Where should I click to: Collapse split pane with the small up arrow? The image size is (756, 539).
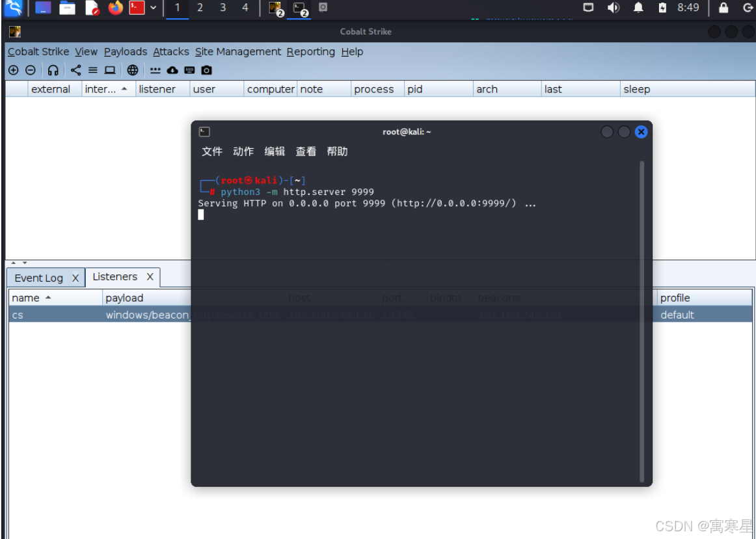(x=14, y=263)
